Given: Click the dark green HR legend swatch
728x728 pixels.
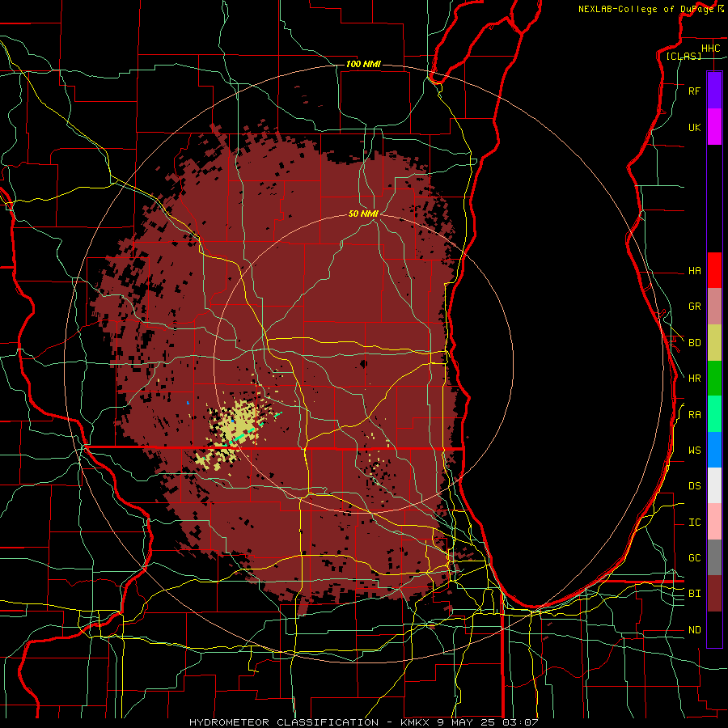Looking at the screenshot, I should pos(714,379).
